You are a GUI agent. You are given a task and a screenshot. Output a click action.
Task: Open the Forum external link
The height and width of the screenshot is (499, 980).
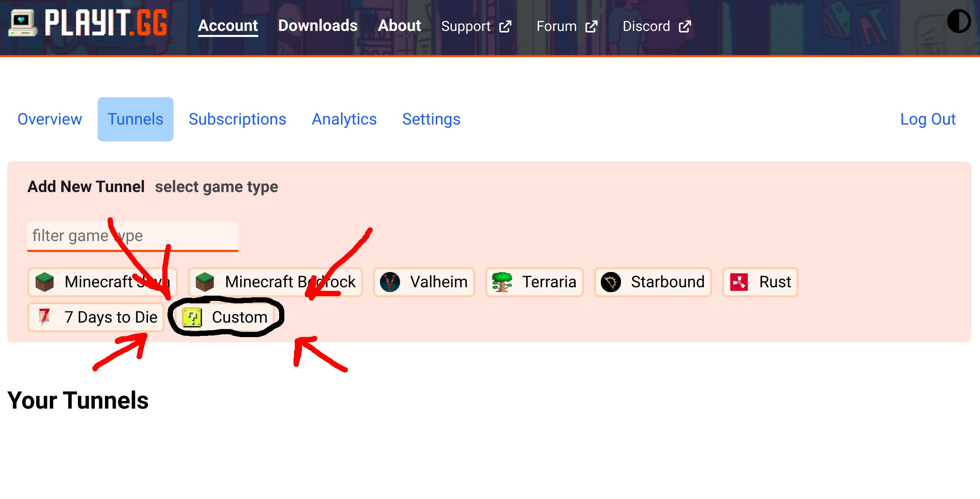592,26
